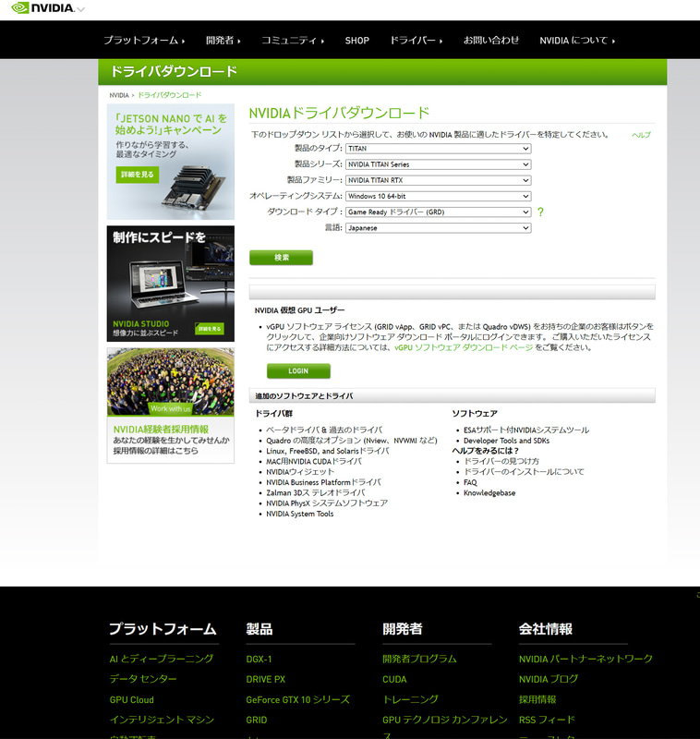The height and width of the screenshot is (739, 700).
Task: Open footer link NVIDIA パートナーネットワーク
Action: click(586, 659)
